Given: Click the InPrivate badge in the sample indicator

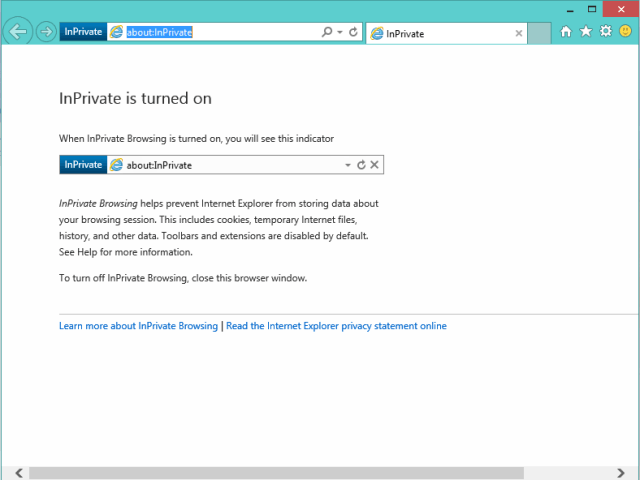Looking at the screenshot, I should [83, 165].
